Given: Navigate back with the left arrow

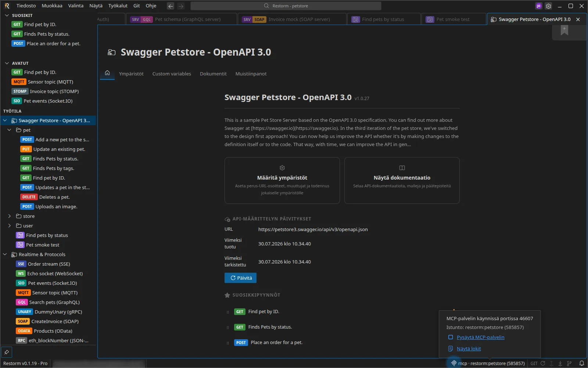Looking at the screenshot, I should (171, 6).
